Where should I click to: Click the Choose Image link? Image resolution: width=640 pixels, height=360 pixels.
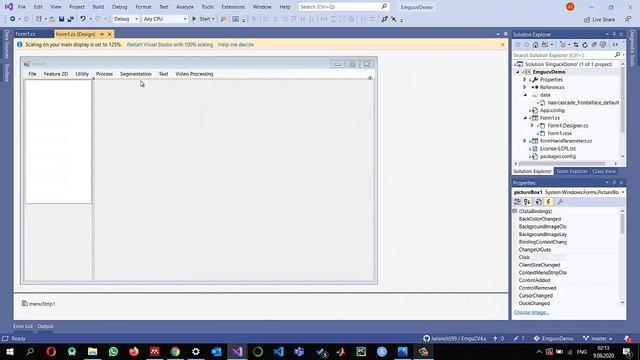coord(531,312)
